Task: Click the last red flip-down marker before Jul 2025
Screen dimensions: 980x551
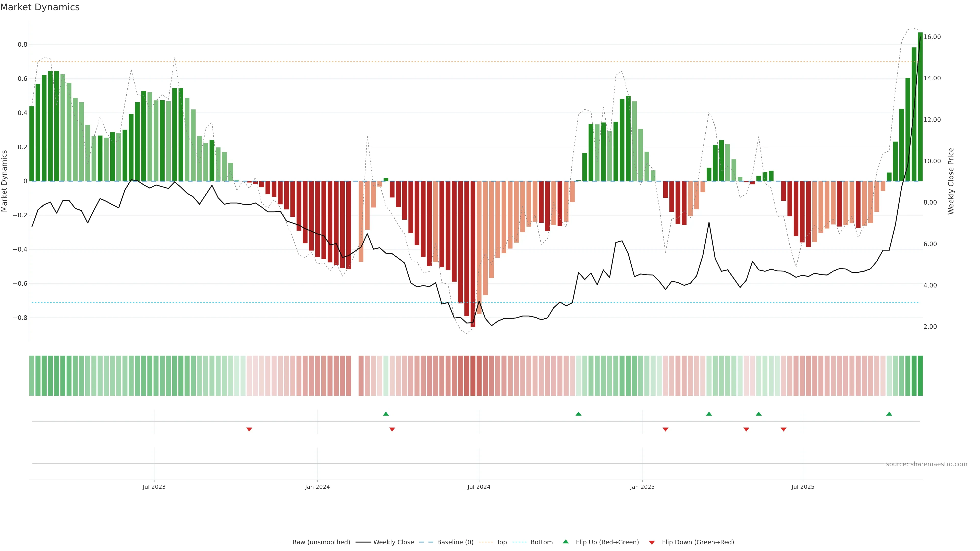Action: (x=783, y=429)
